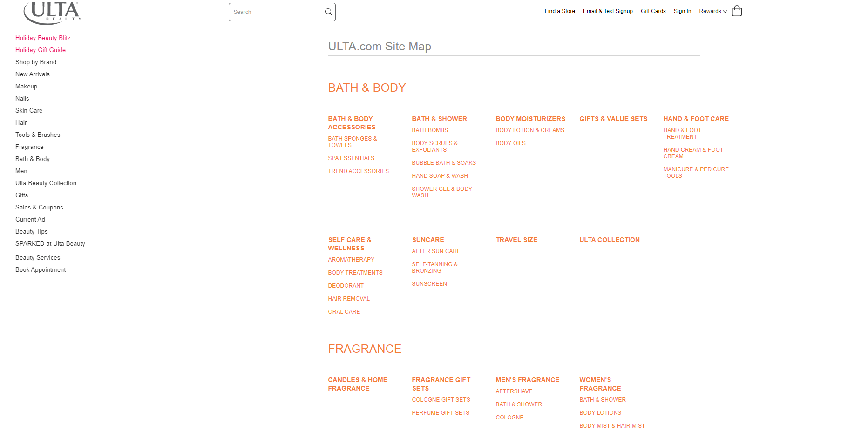Viewport: 868px width, 431px height.
Task: Select Shop by Brand menu item
Action: tap(36, 62)
